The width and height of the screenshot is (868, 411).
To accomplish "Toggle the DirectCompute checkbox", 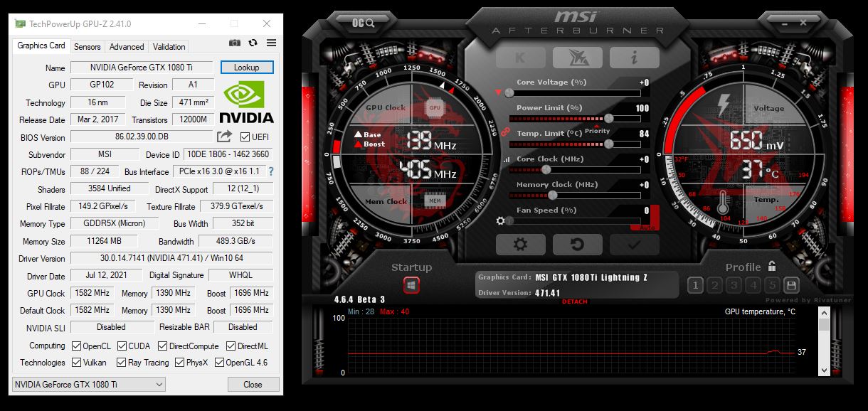I will tap(163, 346).
